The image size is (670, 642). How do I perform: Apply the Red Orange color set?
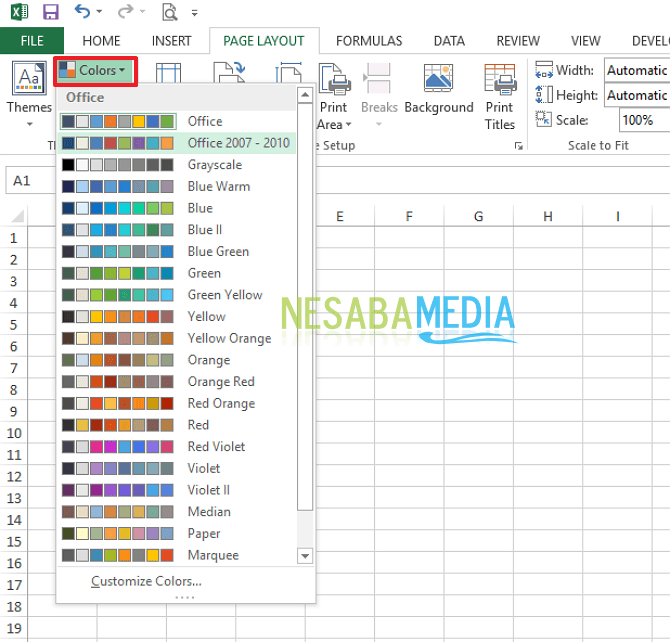(176, 403)
